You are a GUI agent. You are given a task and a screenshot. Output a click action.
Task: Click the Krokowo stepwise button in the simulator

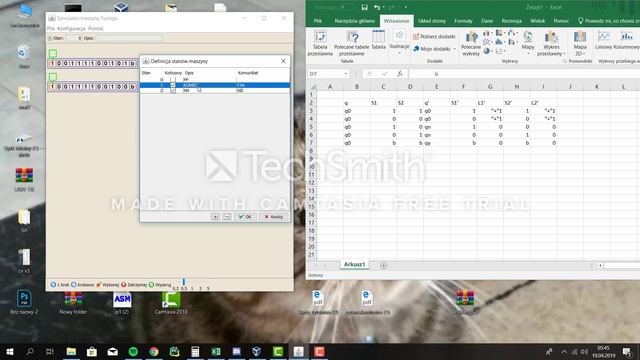point(82,284)
